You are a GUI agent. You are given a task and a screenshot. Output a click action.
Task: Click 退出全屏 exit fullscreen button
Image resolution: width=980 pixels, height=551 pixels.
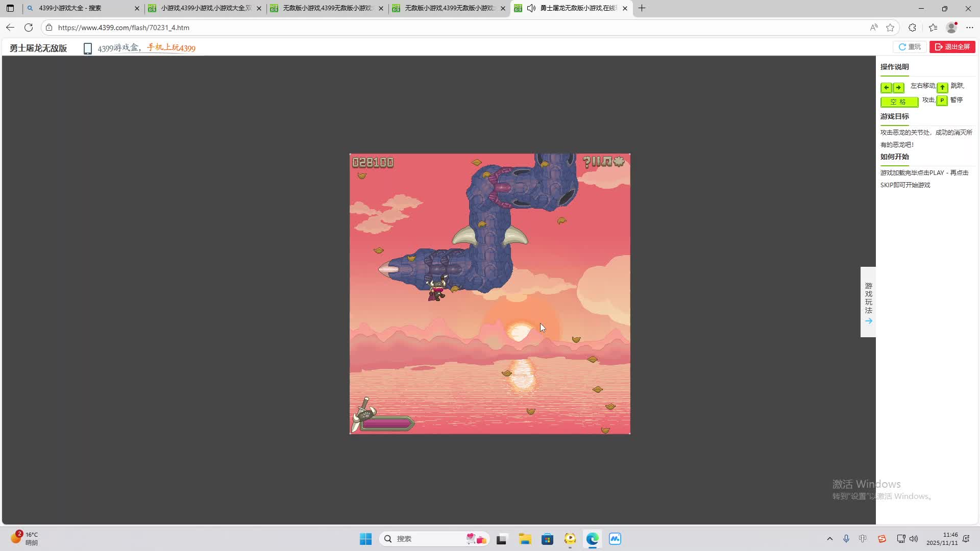(x=952, y=47)
